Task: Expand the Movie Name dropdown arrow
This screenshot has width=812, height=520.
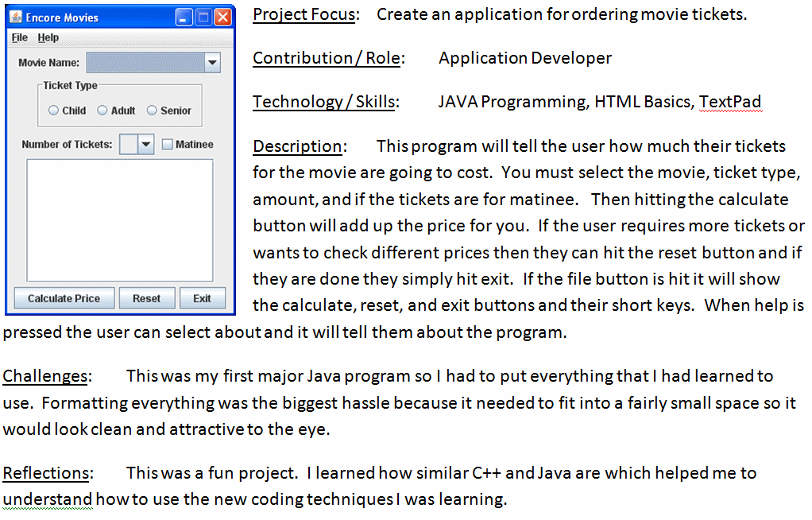Action: 212,63
